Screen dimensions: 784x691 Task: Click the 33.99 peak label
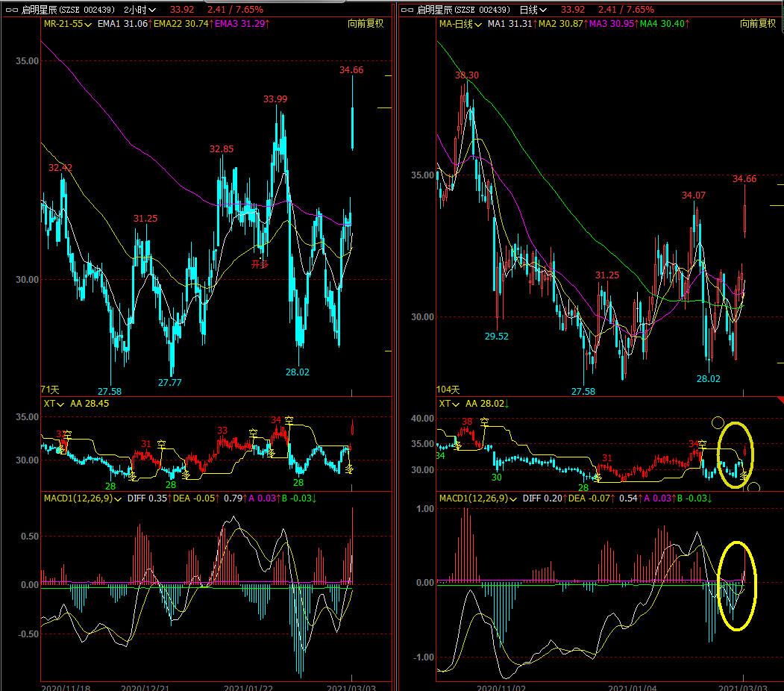tap(275, 99)
